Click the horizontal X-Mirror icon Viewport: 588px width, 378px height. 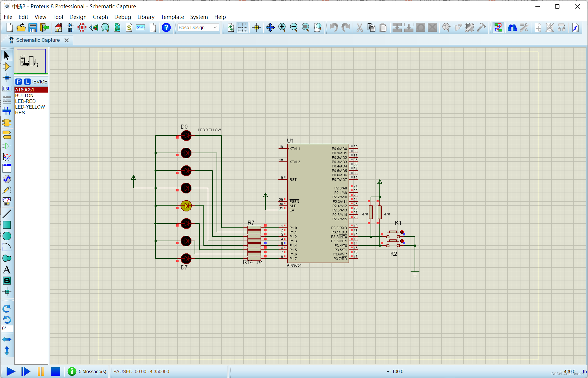click(x=7, y=339)
